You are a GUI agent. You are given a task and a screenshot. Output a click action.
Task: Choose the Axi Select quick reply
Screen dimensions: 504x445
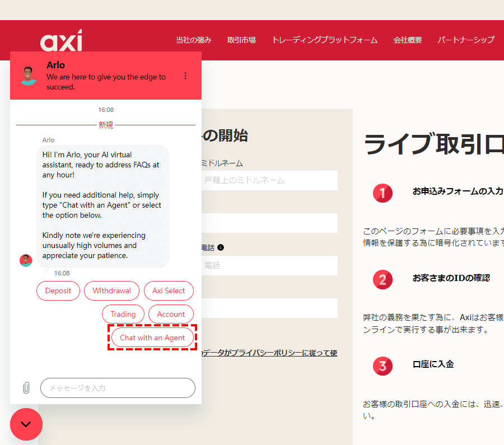tap(169, 291)
